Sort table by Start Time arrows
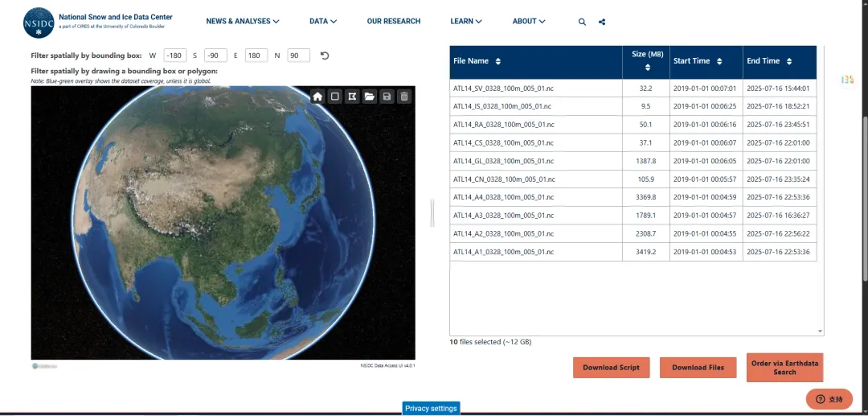The height and width of the screenshot is (416, 868). coord(719,61)
